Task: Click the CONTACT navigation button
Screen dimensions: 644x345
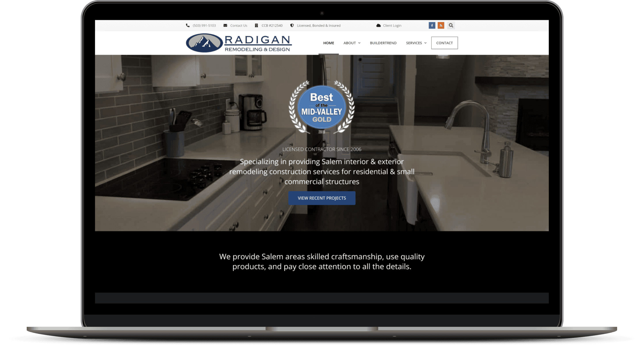Action: point(445,43)
